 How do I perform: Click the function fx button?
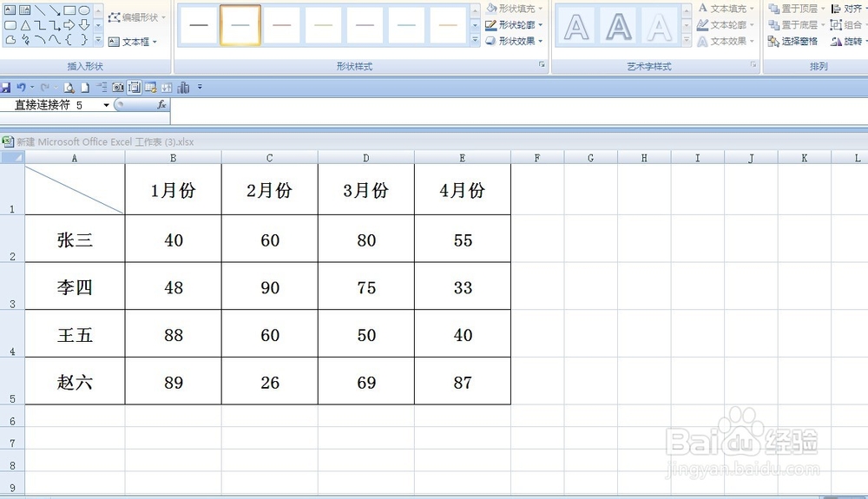pyautogui.click(x=161, y=104)
